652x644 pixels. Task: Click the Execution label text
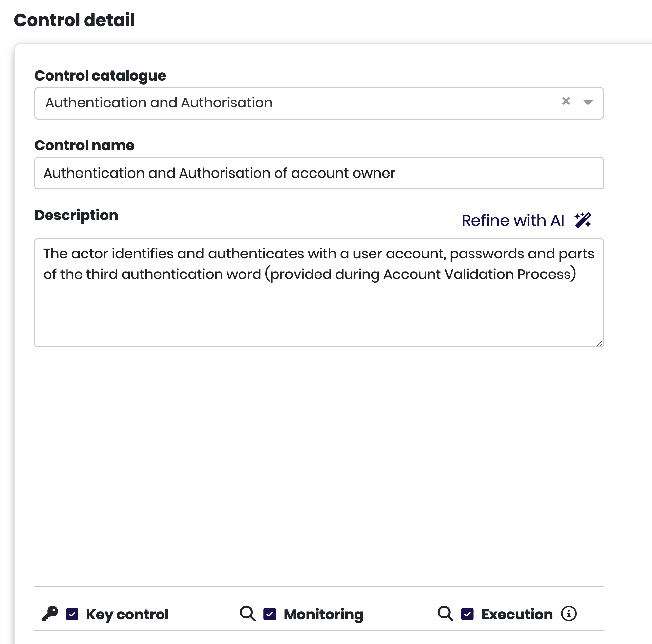click(517, 614)
